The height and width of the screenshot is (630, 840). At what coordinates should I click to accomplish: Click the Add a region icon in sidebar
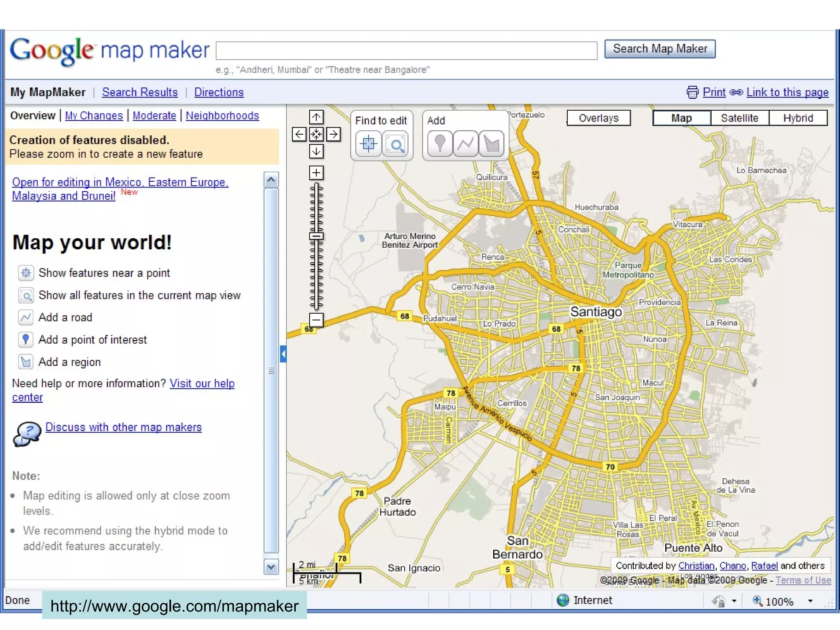click(26, 362)
